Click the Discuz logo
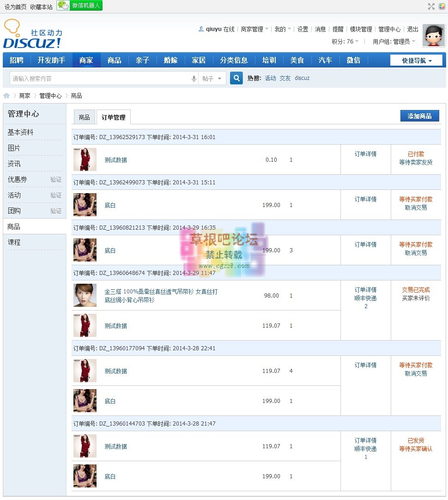448x500 pixels. coord(32,35)
